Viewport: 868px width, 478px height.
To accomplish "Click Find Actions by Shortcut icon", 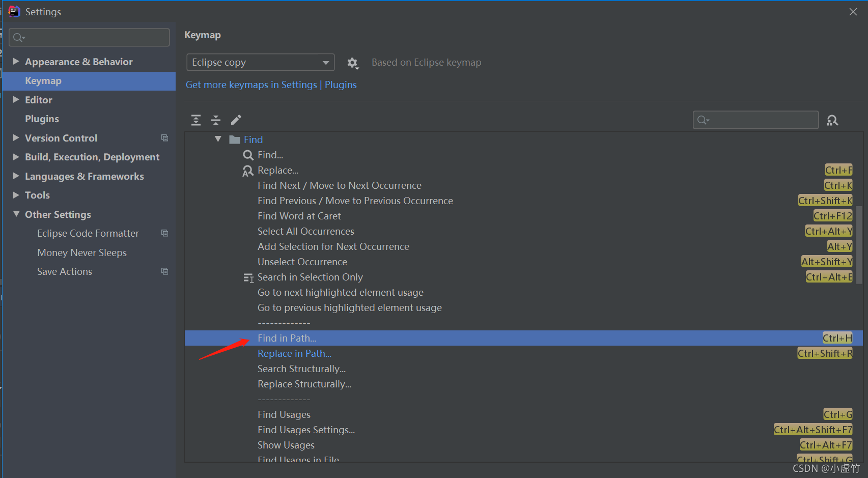I will click(x=832, y=120).
